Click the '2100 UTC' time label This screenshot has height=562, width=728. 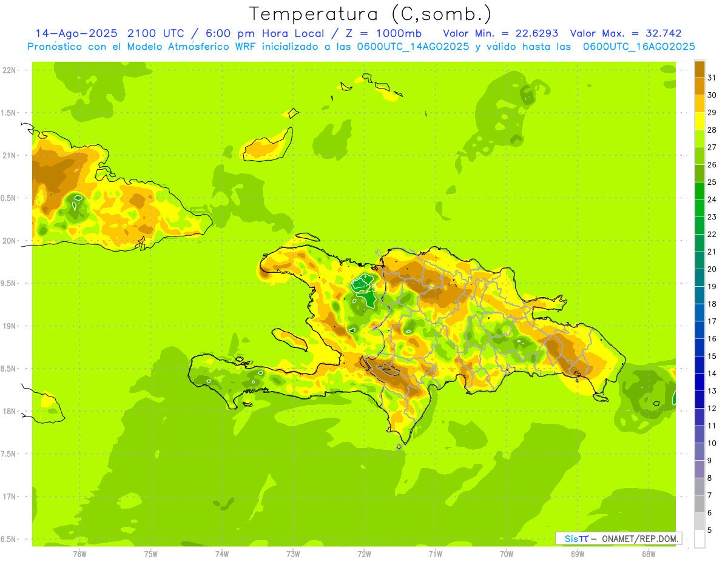click(x=156, y=33)
